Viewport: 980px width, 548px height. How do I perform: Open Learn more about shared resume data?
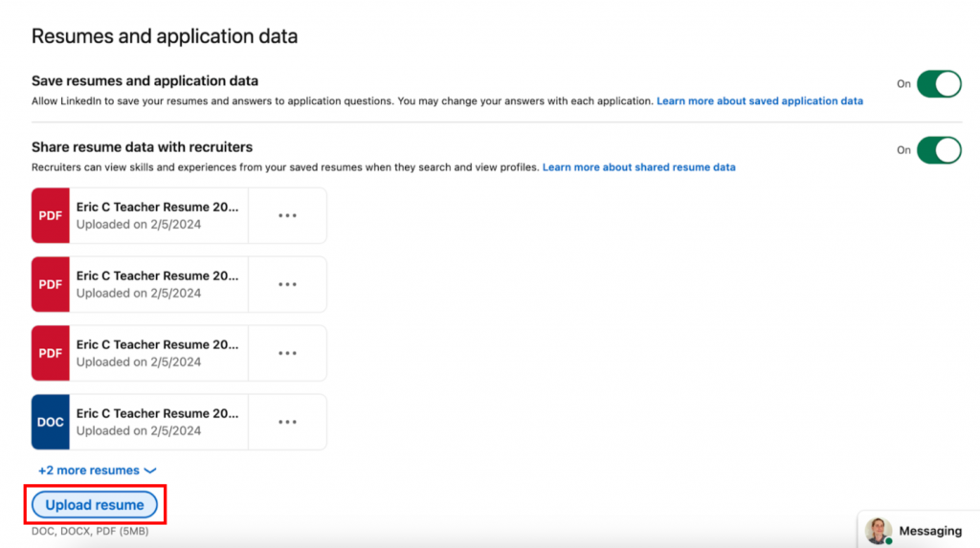[638, 167]
